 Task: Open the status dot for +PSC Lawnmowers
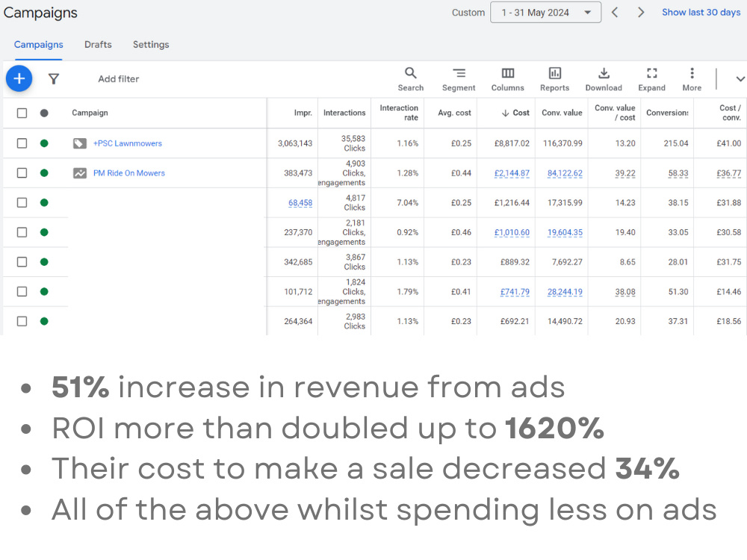coord(44,143)
